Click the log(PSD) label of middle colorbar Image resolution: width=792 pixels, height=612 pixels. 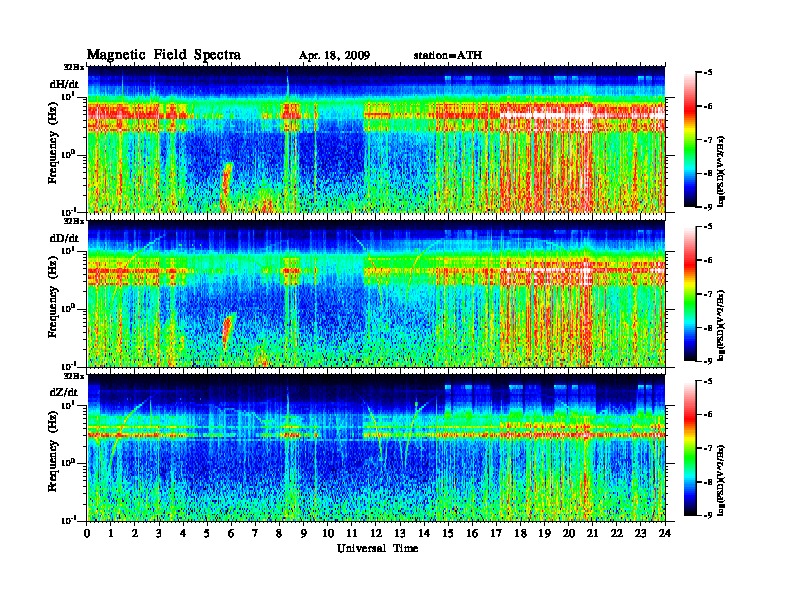point(721,325)
